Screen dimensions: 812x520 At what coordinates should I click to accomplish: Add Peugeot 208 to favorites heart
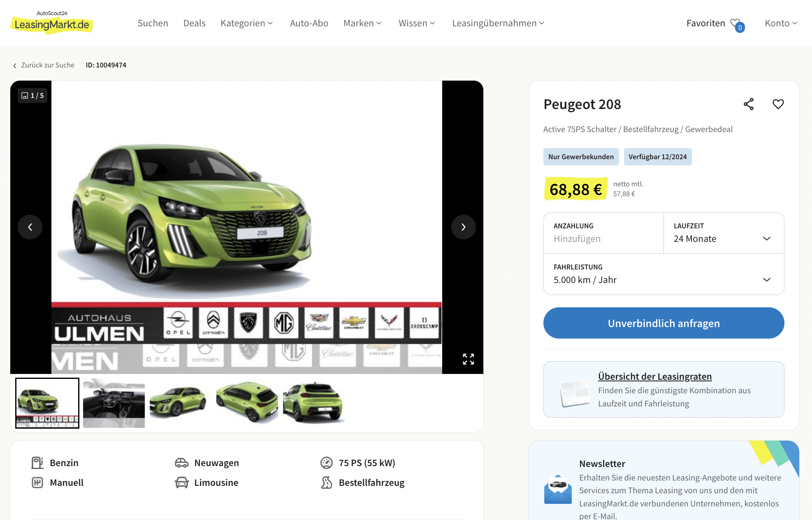(x=778, y=104)
